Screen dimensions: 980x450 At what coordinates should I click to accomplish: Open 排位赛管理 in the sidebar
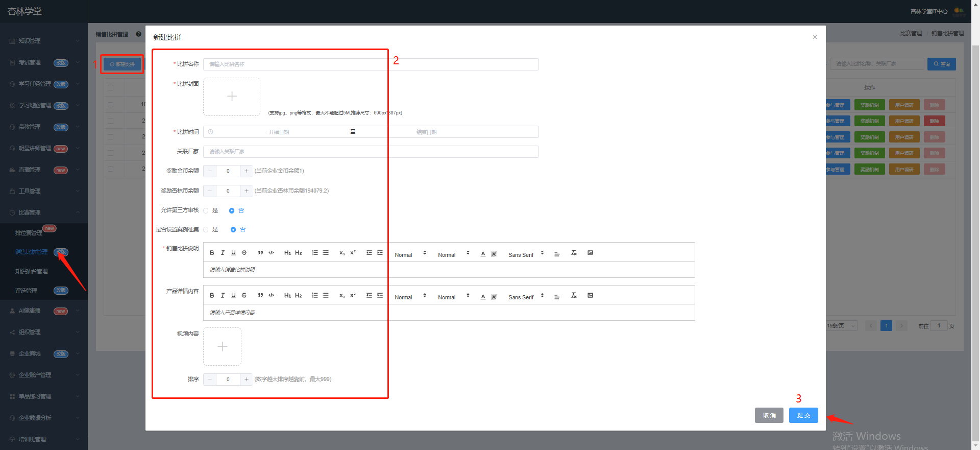click(29, 233)
